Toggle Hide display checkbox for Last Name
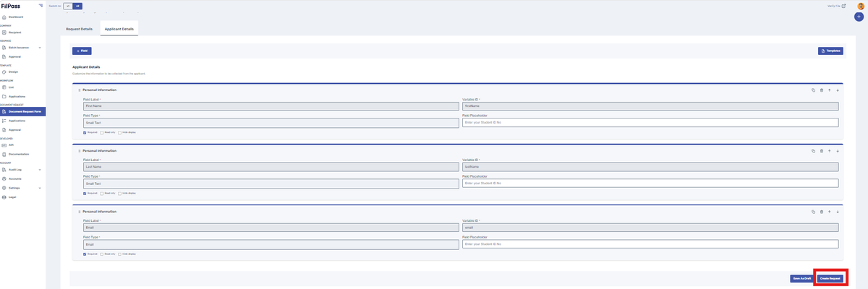The width and height of the screenshot is (868, 289). 120,193
